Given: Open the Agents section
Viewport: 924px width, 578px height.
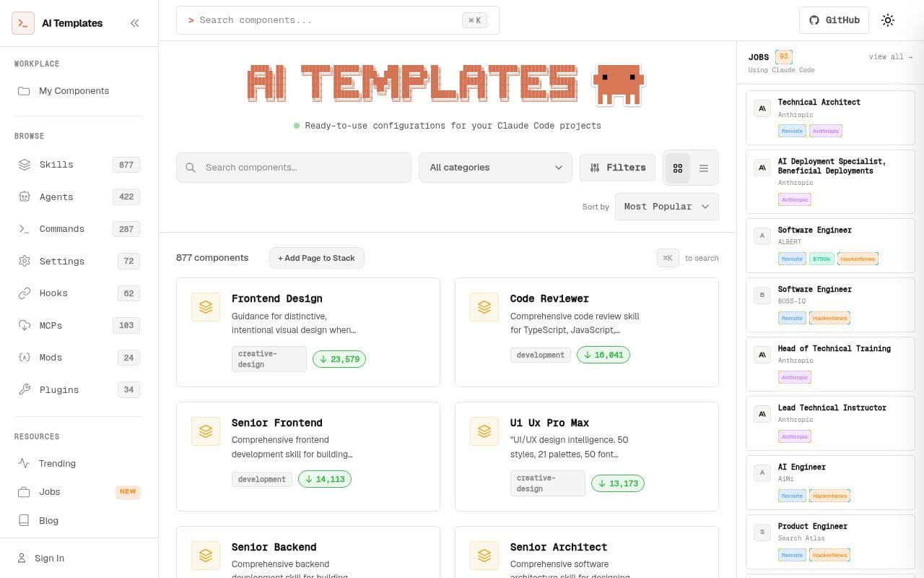Looking at the screenshot, I should click(79, 197).
